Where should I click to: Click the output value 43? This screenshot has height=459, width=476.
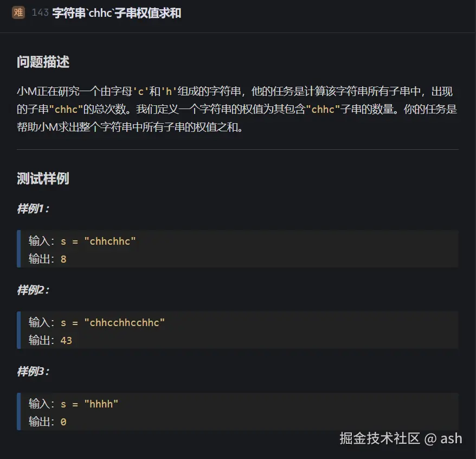[66, 341]
